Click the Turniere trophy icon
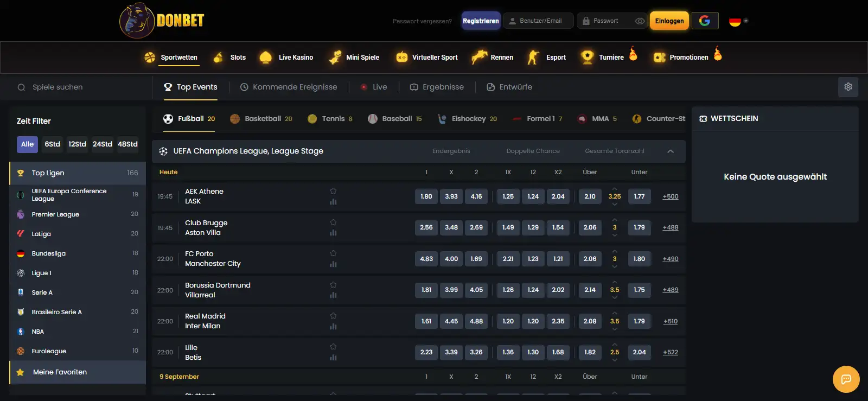Viewport: 868px width, 401px height. [587, 57]
